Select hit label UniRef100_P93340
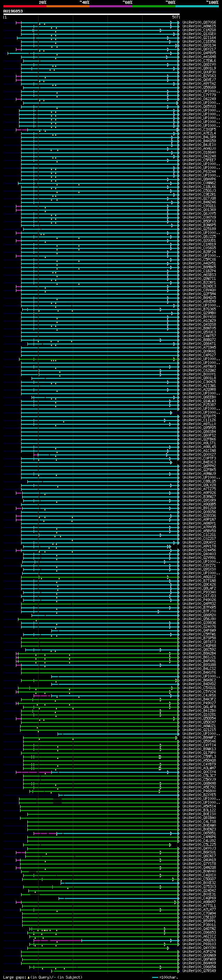The image size is (222, 980). pyautogui.click(x=199, y=592)
